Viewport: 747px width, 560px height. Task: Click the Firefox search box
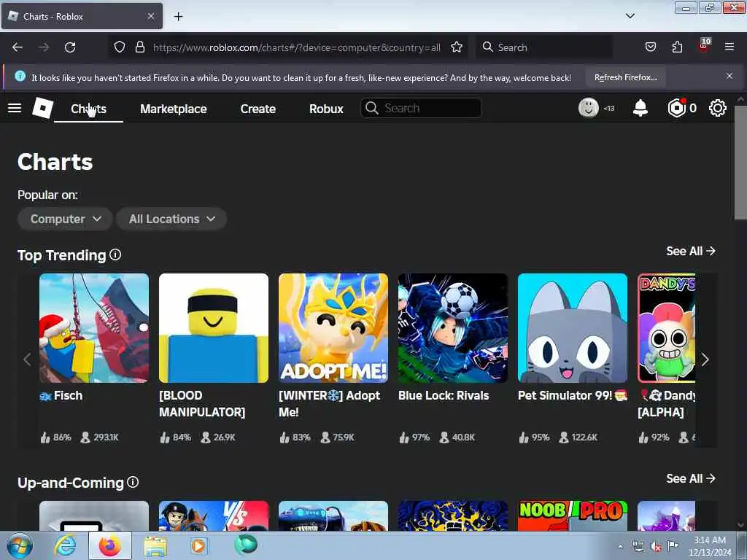pyautogui.click(x=544, y=47)
